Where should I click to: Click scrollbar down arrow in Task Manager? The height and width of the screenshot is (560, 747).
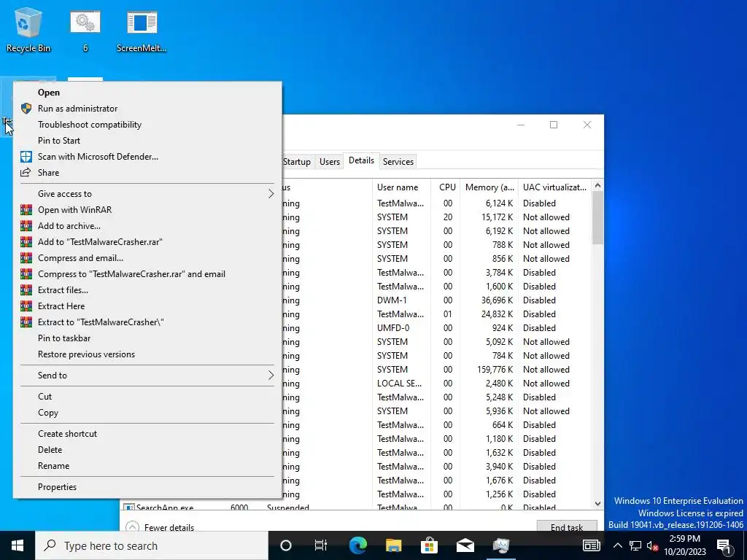597,503
